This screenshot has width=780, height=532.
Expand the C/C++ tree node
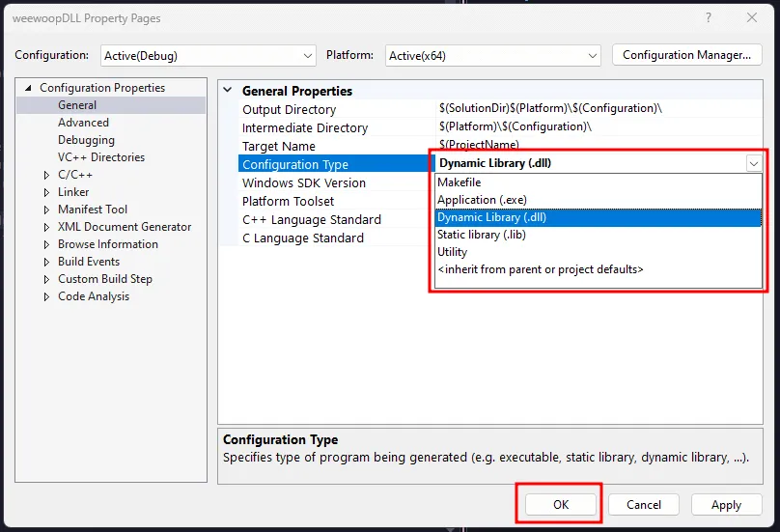[47, 175]
